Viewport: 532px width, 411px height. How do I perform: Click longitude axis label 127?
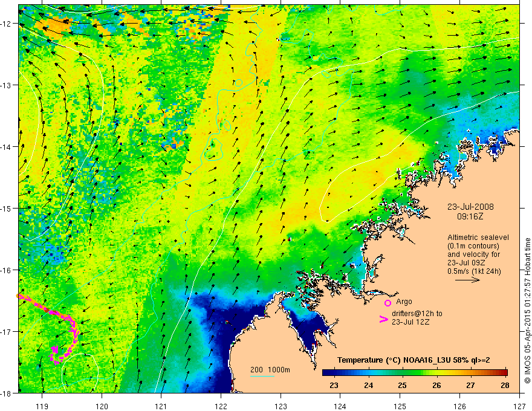click(519, 406)
